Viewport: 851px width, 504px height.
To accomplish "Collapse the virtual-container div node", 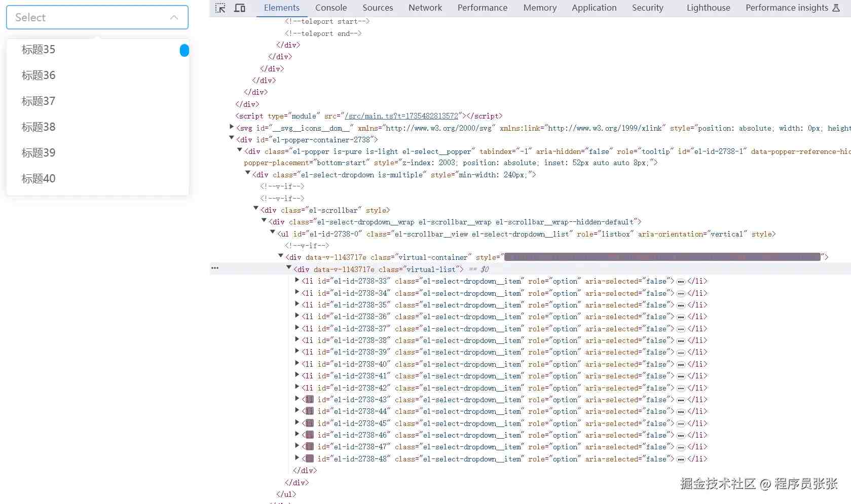I will 281,256.
